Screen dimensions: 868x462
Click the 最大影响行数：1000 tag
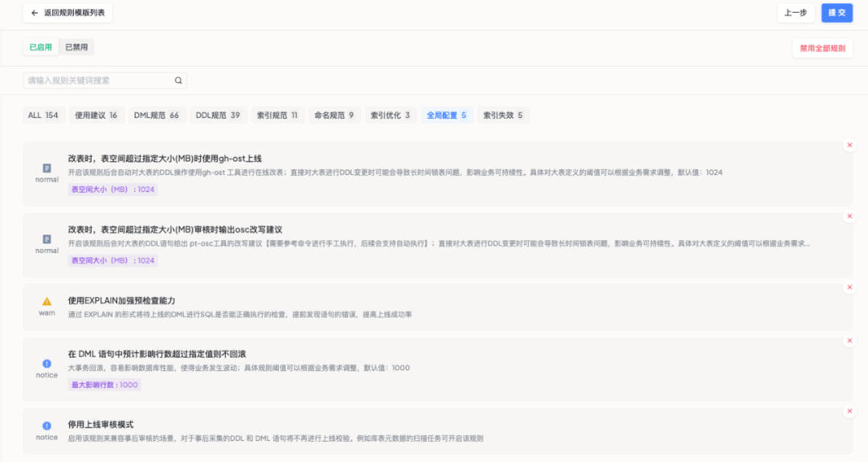104,385
